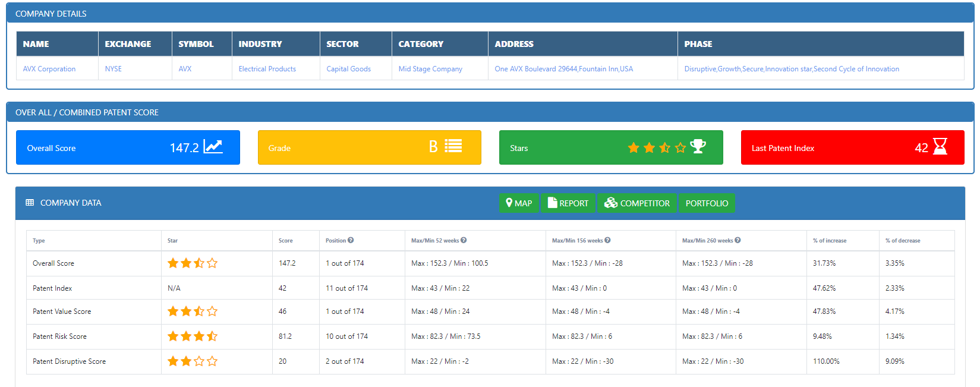Click the Patent Index row label
Screen dimensions: 980x387
[x=52, y=288]
